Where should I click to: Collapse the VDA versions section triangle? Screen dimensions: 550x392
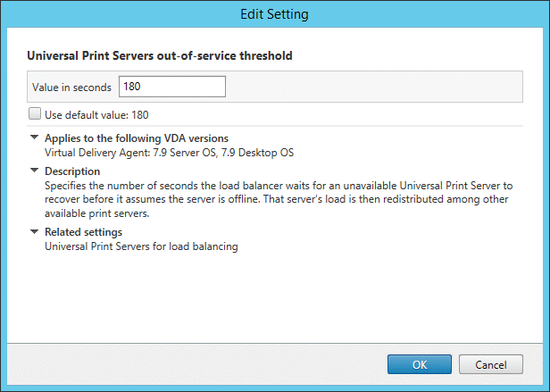click(34, 138)
